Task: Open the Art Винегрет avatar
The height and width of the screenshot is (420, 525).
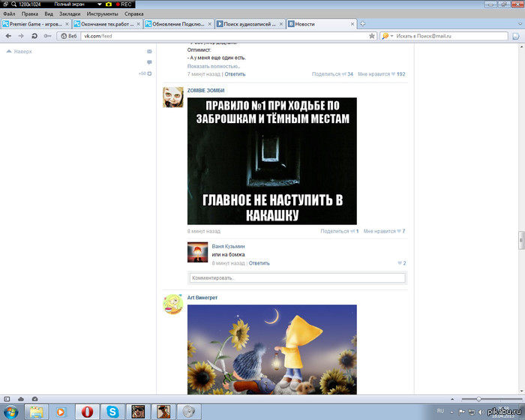Action: tap(173, 304)
